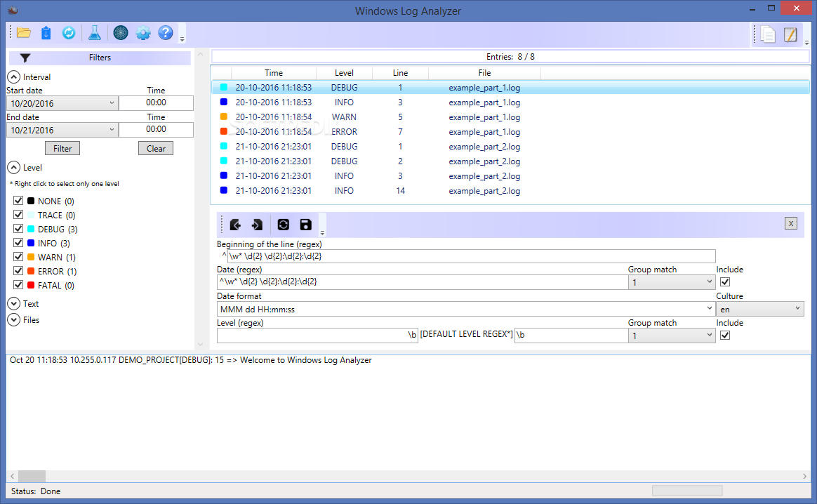
Task: Sort entries by Line column header
Action: (400, 73)
